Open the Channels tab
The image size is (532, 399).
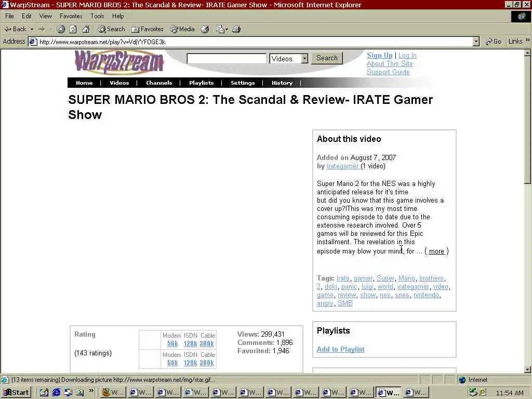[159, 83]
